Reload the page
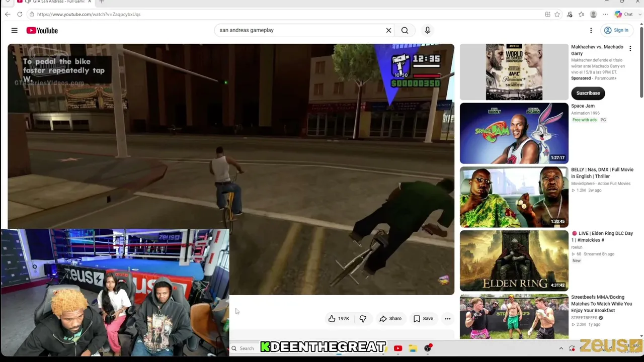Viewport: 644px width, 362px height. (x=20, y=14)
